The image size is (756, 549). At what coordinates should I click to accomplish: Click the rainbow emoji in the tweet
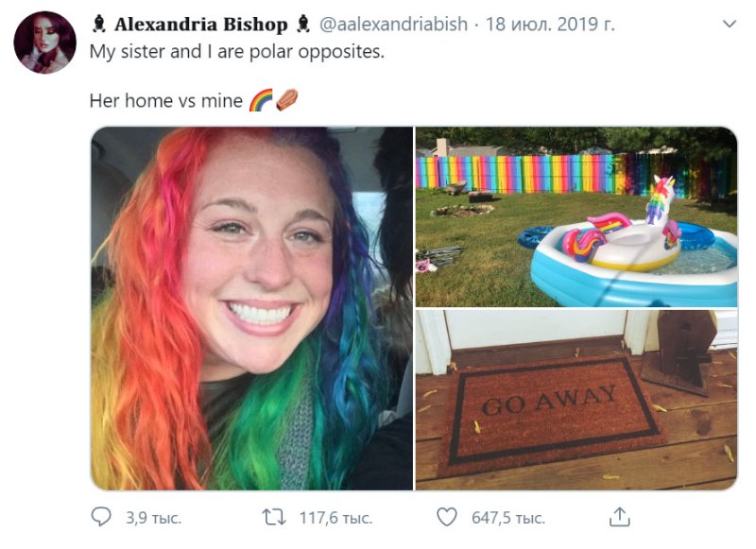click(261, 100)
